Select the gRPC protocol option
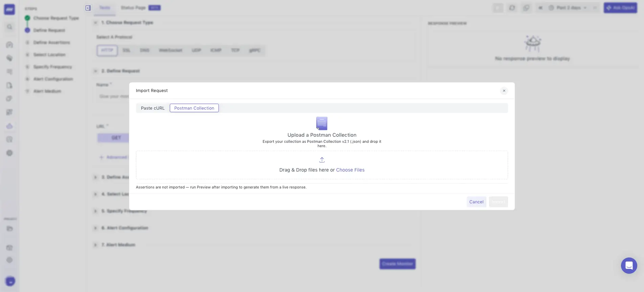The height and width of the screenshot is (292, 644). pos(255,50)
